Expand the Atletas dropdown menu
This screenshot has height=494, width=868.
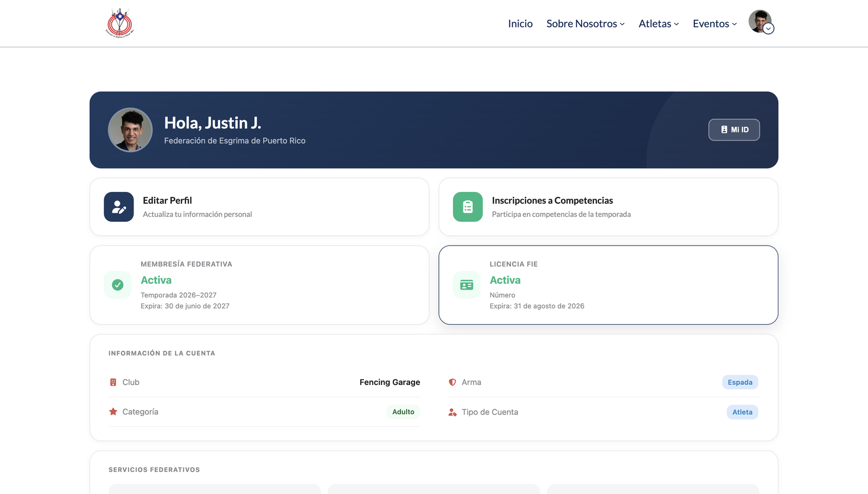point(659,23)
